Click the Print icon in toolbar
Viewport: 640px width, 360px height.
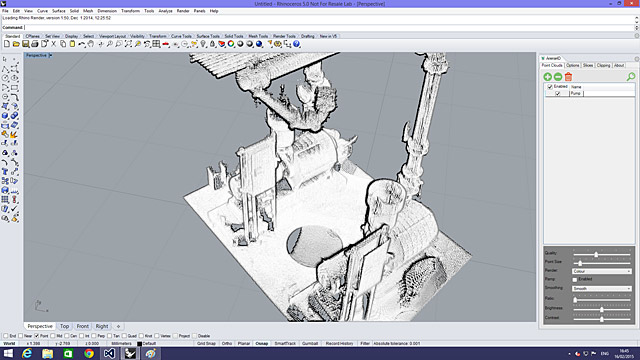[35, 44]
